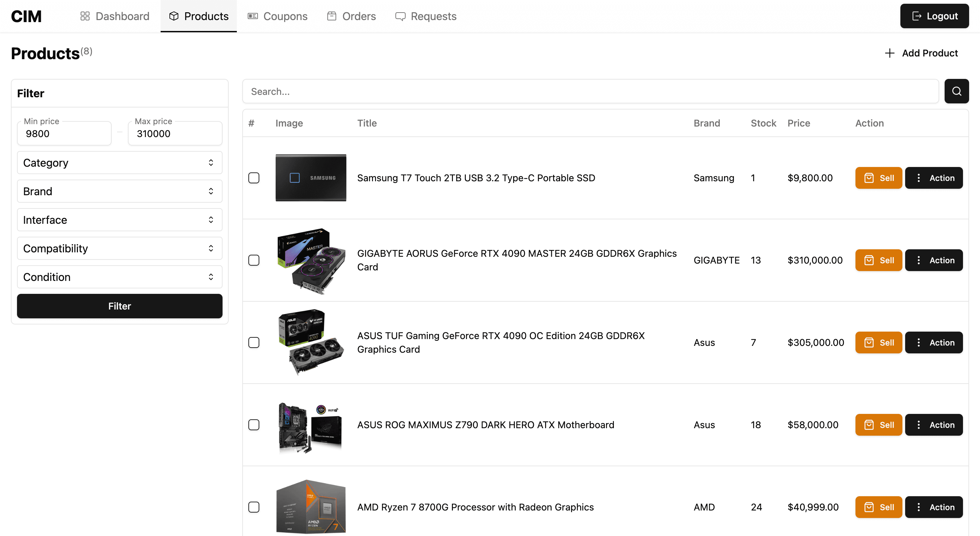The height and width of the screenshot is (536, 980).
Task: Open Action menu for AMD Ryzen 7
Action: click(x=934, y=507)
